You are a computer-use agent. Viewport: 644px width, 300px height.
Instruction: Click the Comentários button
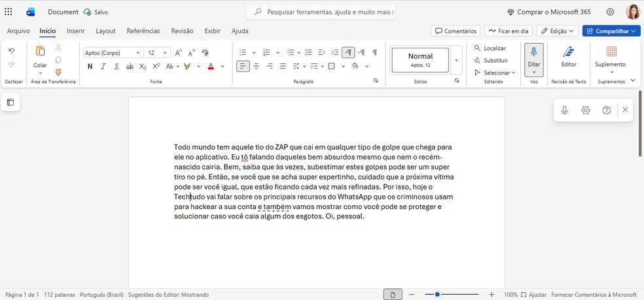456,31
